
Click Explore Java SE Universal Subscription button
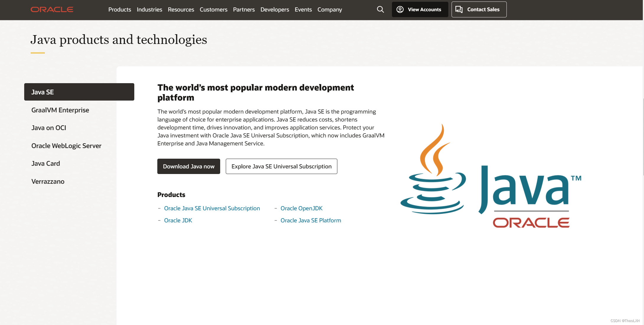point(282,166)
